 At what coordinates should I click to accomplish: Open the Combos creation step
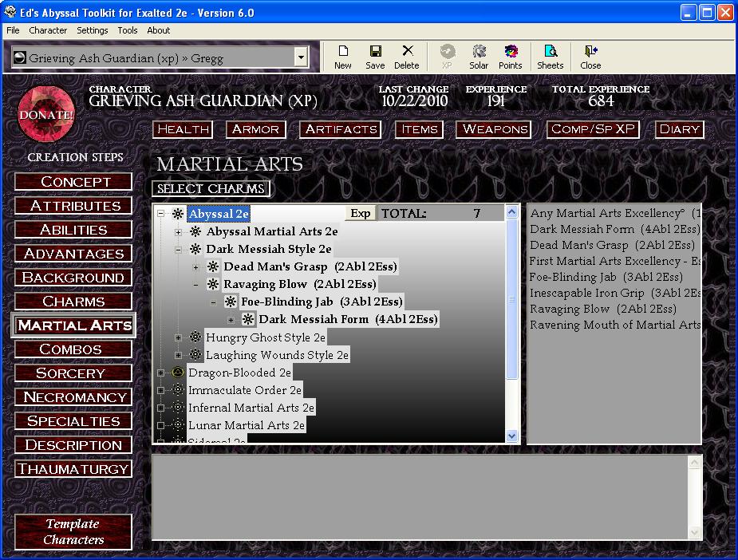pyautogui.click(x=73, y=349)
